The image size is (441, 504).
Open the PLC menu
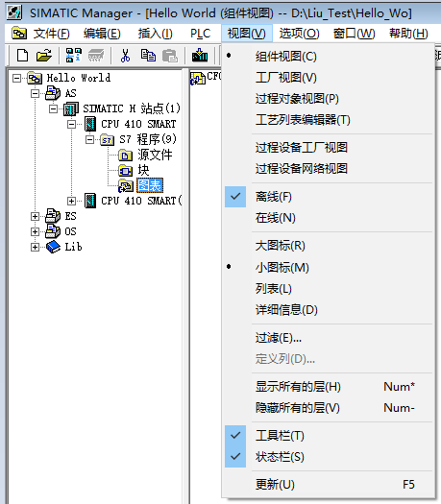[201, 34]
